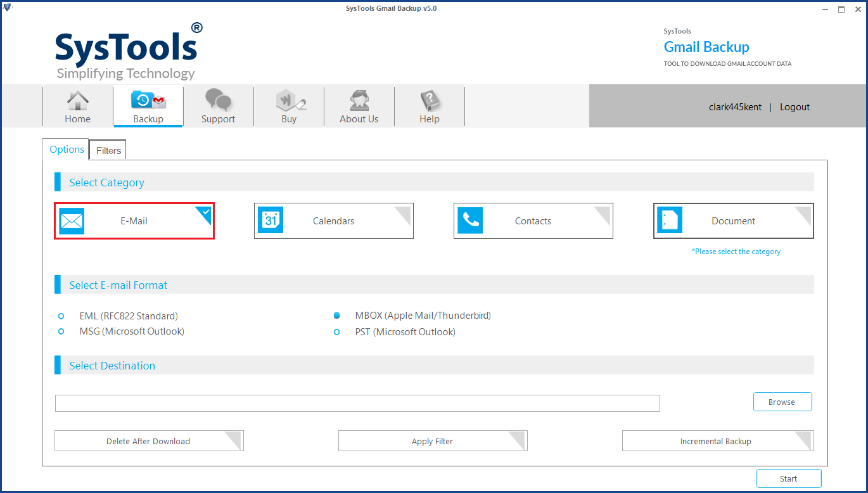Click the Select Category heading
Image resolution: width=868 pixels, height=493 pixels.
point(106,182)
